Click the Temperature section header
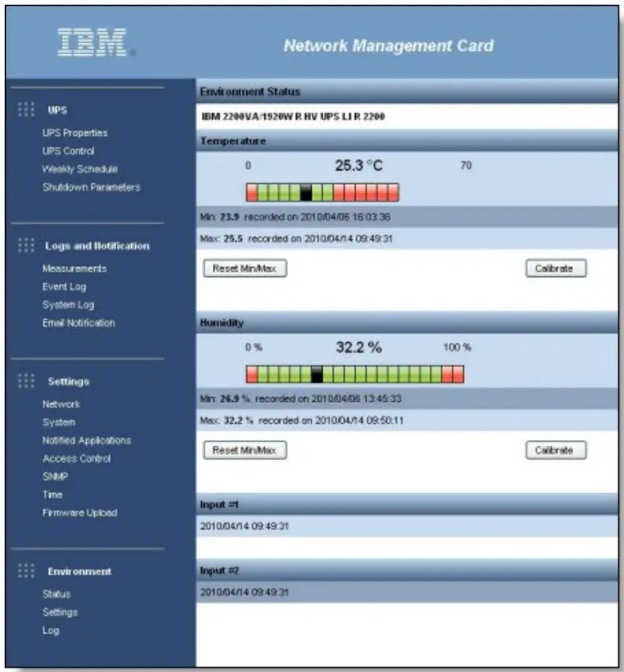 407,141
